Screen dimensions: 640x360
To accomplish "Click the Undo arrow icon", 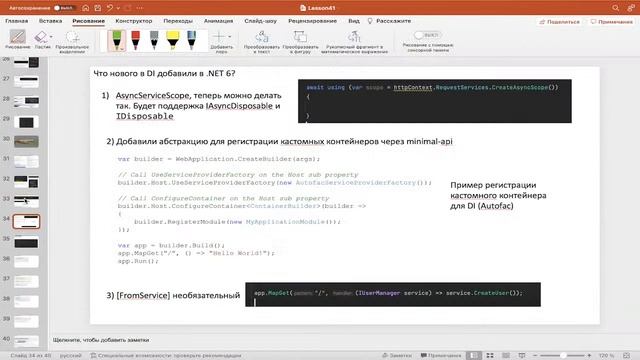I will click(x=110, y=8).
